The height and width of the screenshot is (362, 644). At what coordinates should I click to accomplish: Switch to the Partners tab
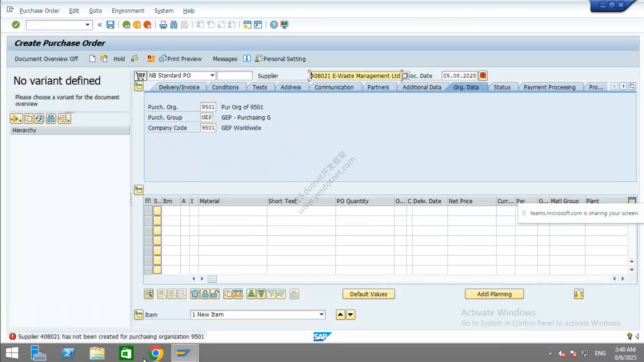tap(378, 87)
